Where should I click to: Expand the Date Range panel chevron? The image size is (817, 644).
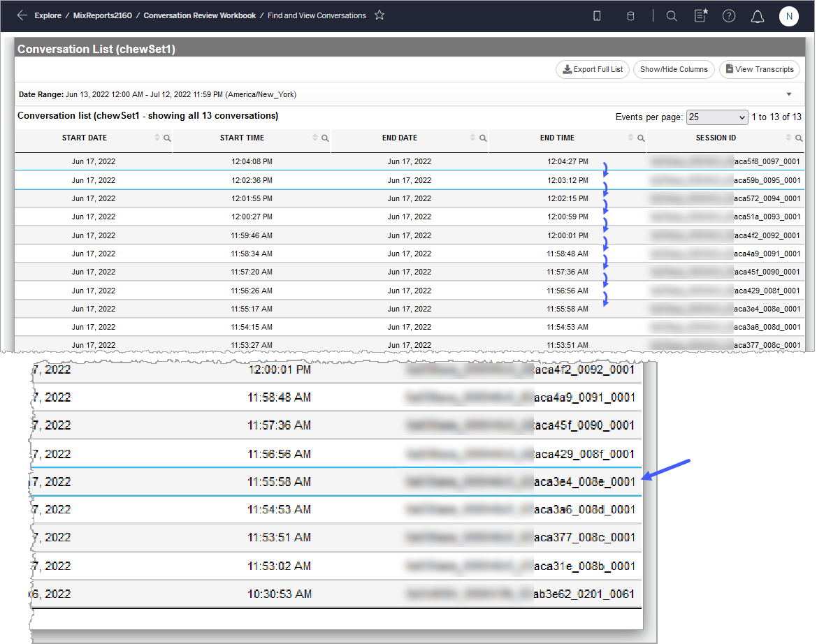[x=789, y=94]
